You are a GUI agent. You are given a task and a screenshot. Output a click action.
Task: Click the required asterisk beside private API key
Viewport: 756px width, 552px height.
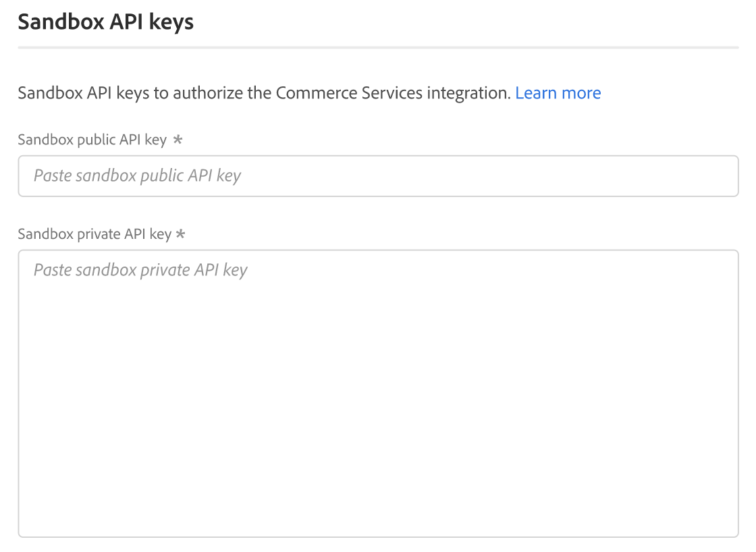click(x=180, y=234)
